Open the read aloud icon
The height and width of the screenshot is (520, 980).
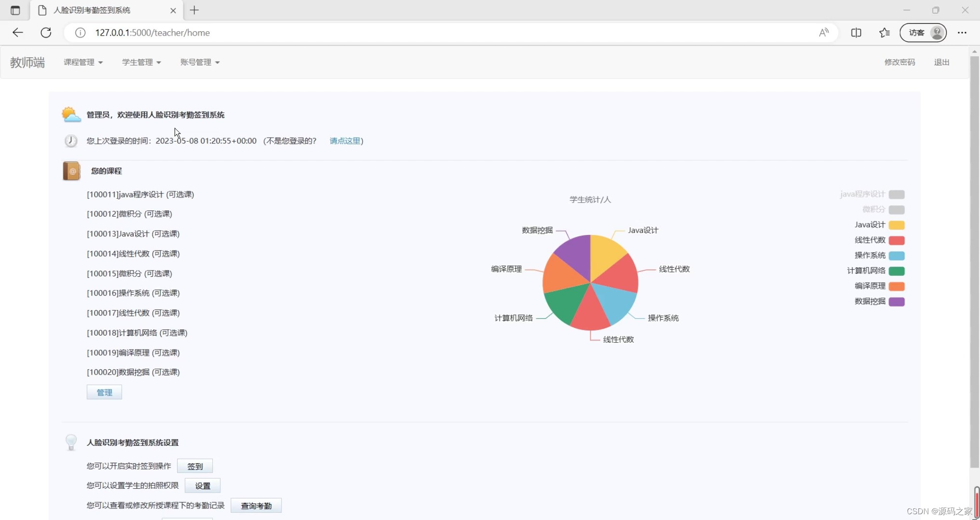click(824, 33)
